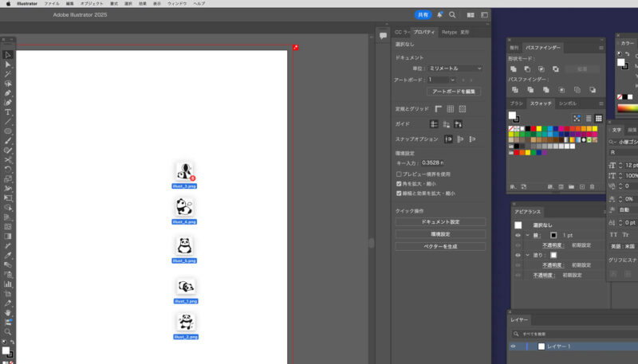Open the 単位 ミリメートル dropdown
This screenshot has height=364, width=638.
455,68
